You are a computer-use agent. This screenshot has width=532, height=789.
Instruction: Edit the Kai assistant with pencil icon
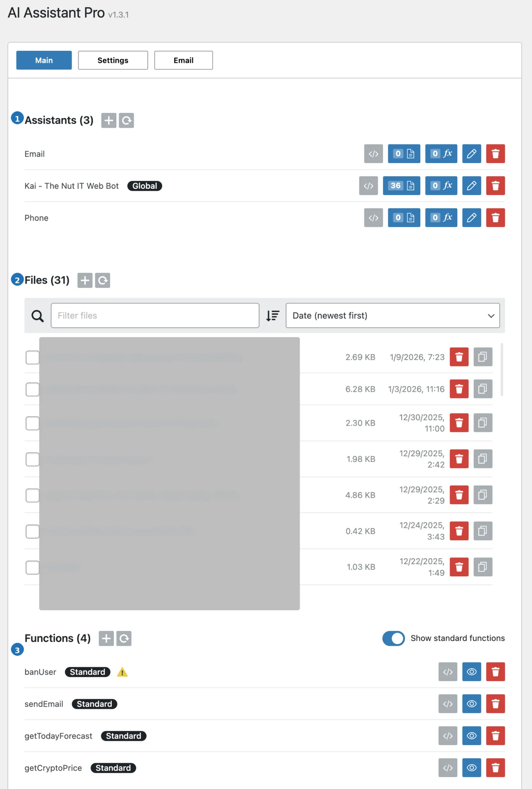pyautogui.click(x=471, y=186)
